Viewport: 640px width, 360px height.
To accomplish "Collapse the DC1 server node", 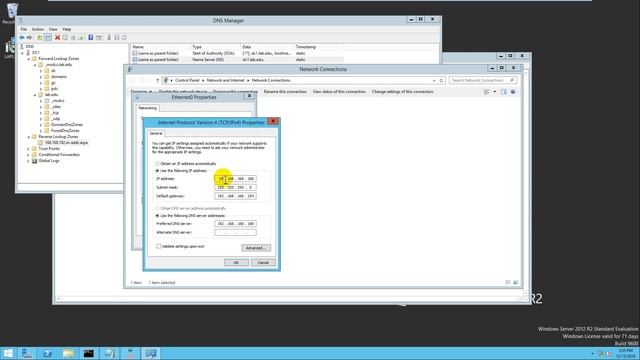I will [x=22, y=53].
